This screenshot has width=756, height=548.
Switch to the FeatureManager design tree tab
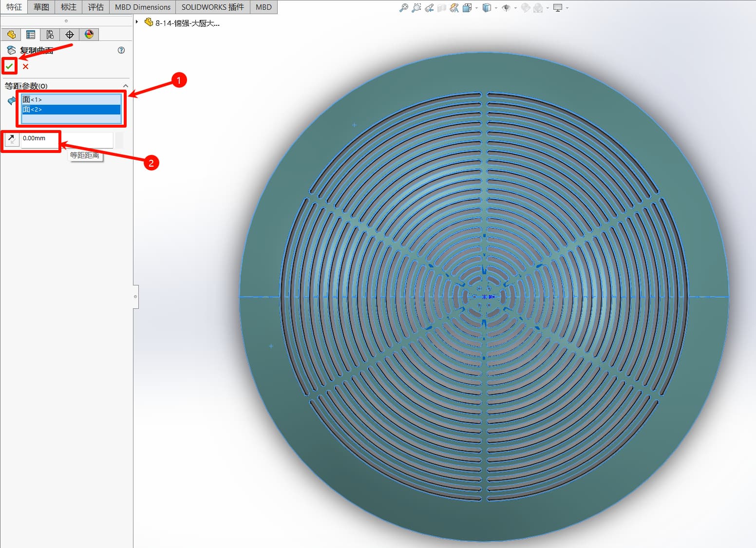tap(11, 34)
